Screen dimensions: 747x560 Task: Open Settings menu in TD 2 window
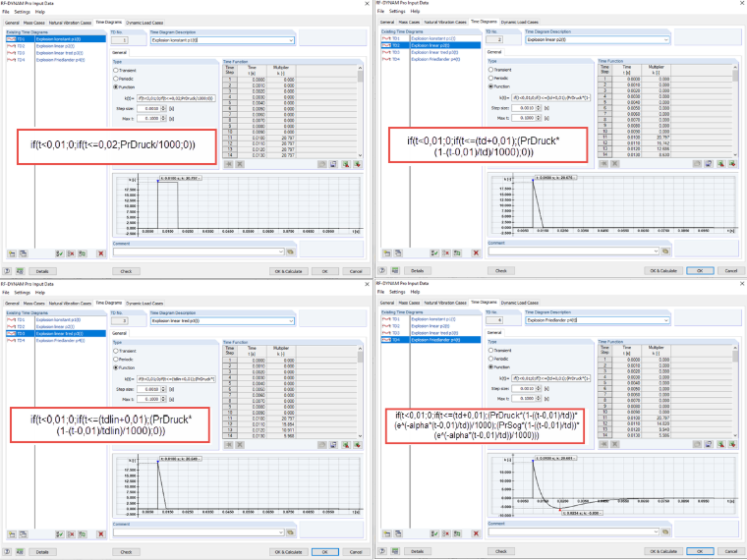[x=397, y=12]
